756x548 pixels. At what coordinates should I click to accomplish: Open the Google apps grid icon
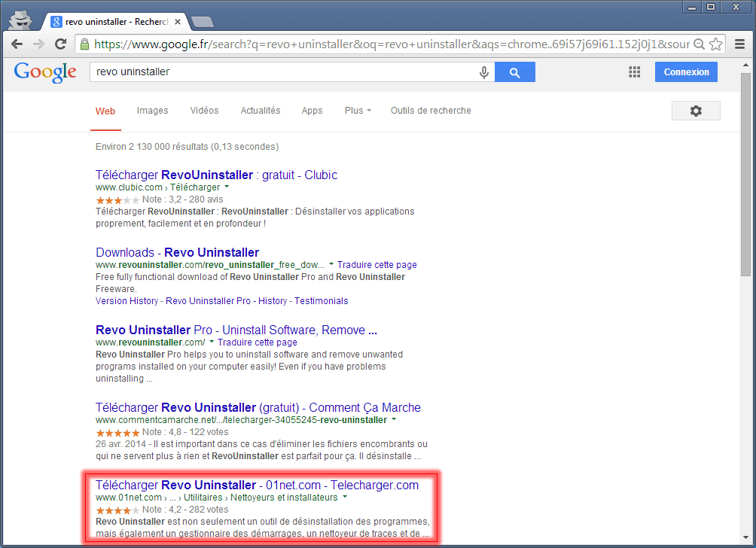[634, 72]
